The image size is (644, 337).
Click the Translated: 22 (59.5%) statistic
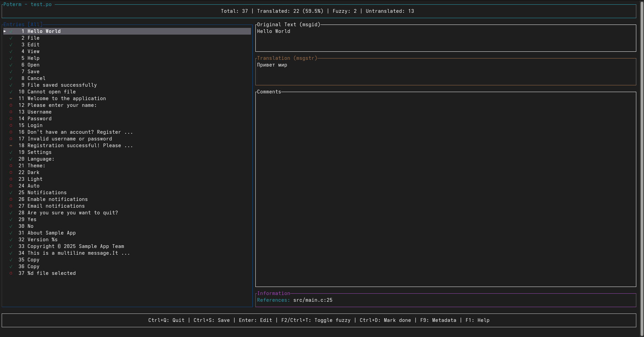290,11
